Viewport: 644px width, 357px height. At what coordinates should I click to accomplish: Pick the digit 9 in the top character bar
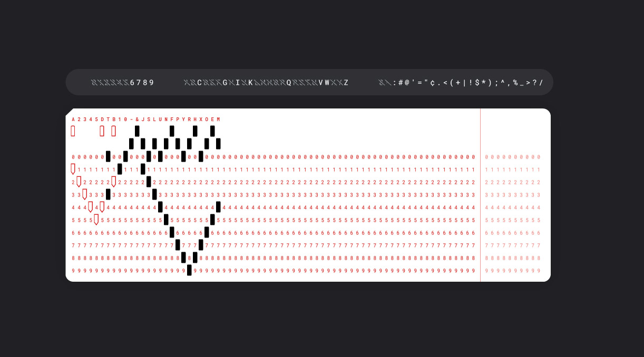152,83
